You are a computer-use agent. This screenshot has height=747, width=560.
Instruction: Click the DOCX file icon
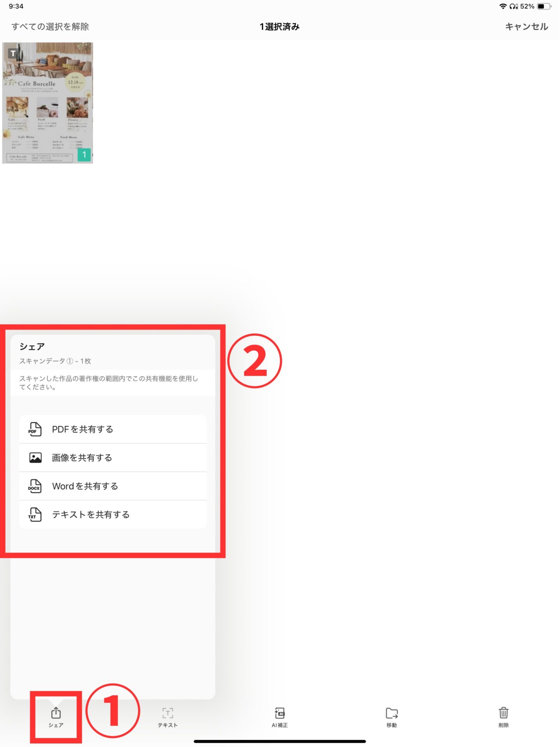35,486
